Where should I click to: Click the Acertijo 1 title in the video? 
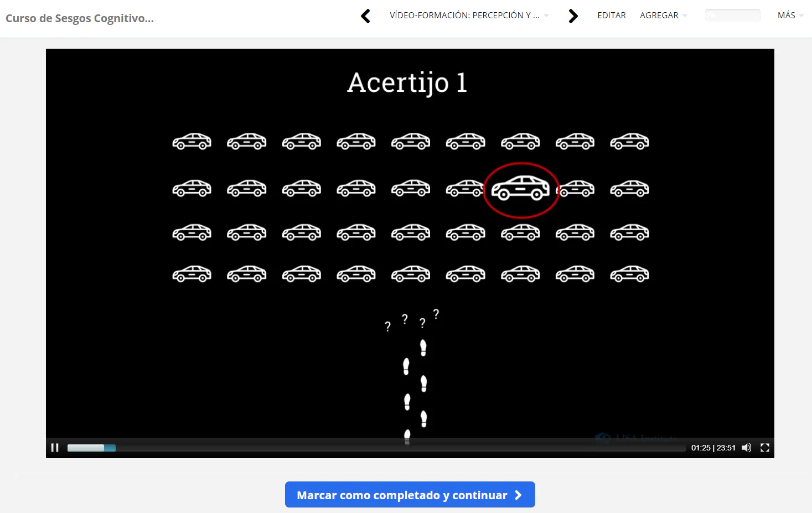[407, 83]
